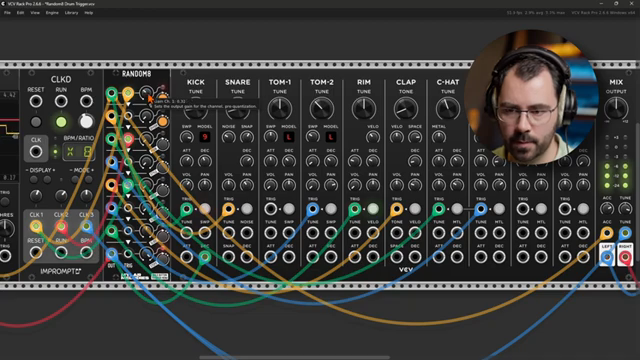Click the RIM VELO knob

pyautogui.click(x=373, y=137)
